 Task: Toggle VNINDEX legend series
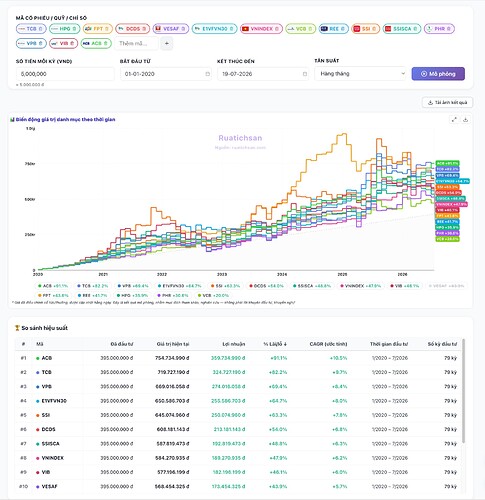click(x=361, y=286)
